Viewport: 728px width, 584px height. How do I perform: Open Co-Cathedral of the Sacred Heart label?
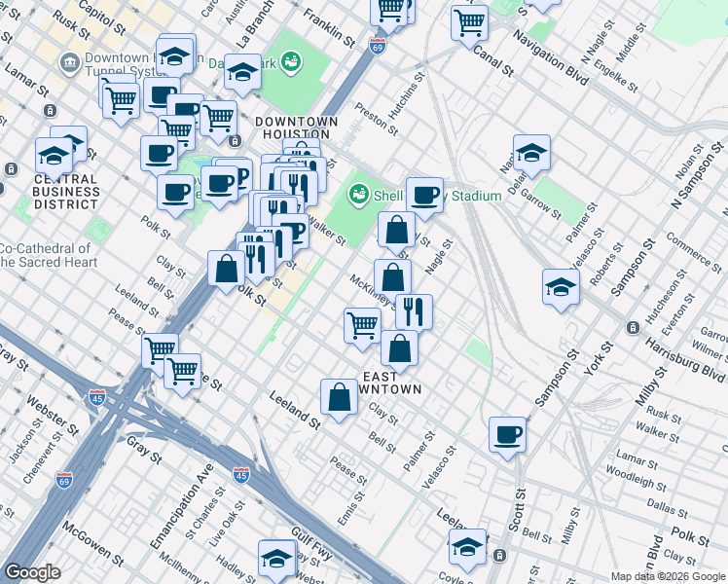(x=49, y=255)
